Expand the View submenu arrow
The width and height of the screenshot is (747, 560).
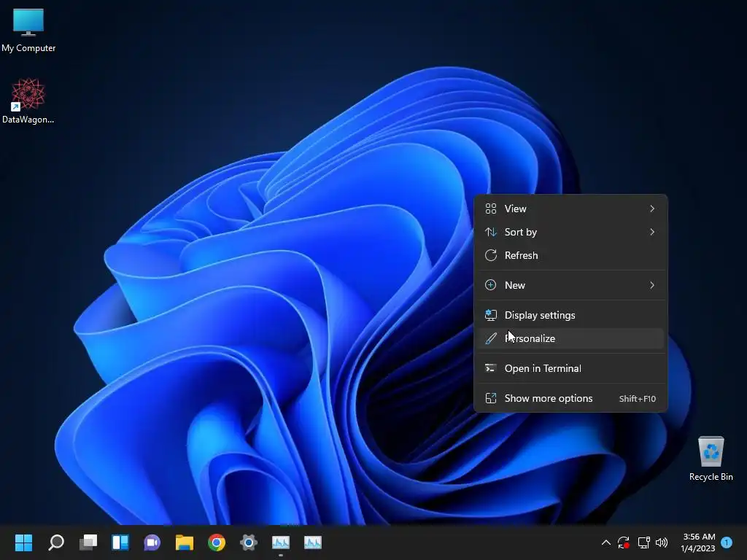(x=652, y=209)
